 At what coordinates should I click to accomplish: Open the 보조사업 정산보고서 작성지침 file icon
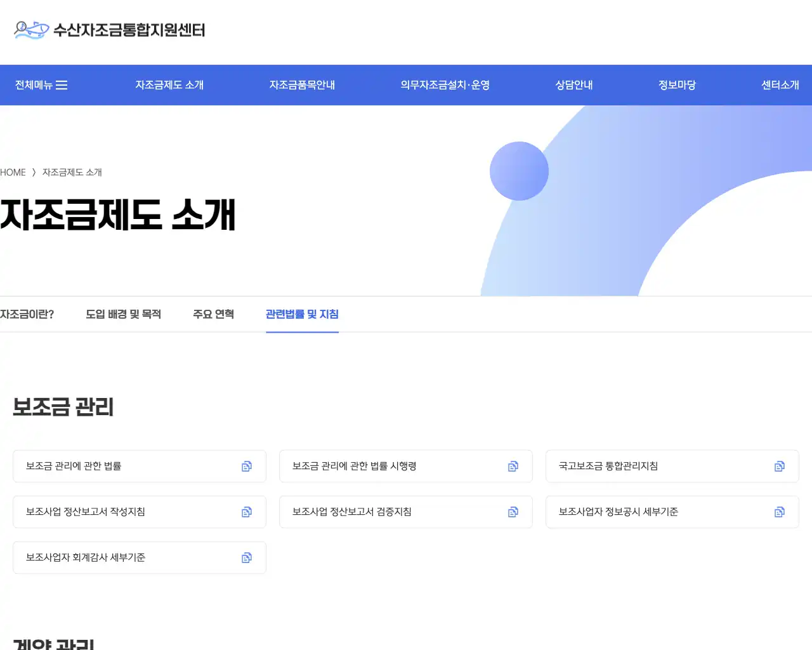pyautogui.click(x=246, y=512)
